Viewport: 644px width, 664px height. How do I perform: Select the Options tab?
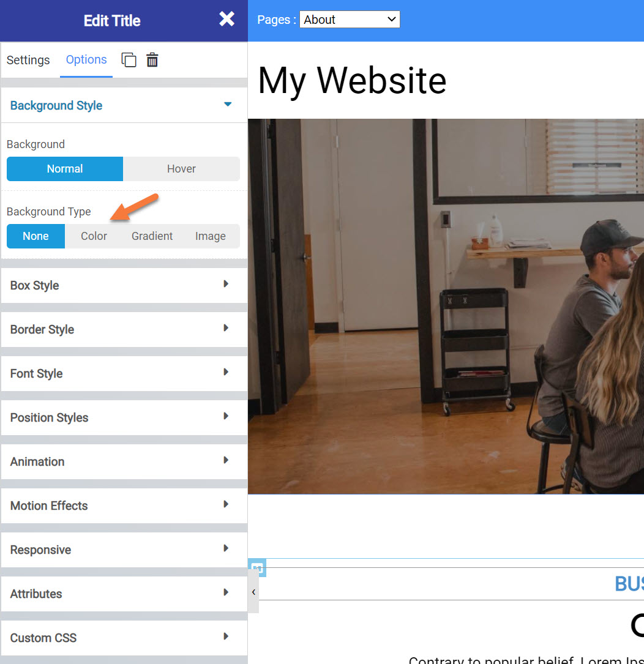[x=86, y=60]
